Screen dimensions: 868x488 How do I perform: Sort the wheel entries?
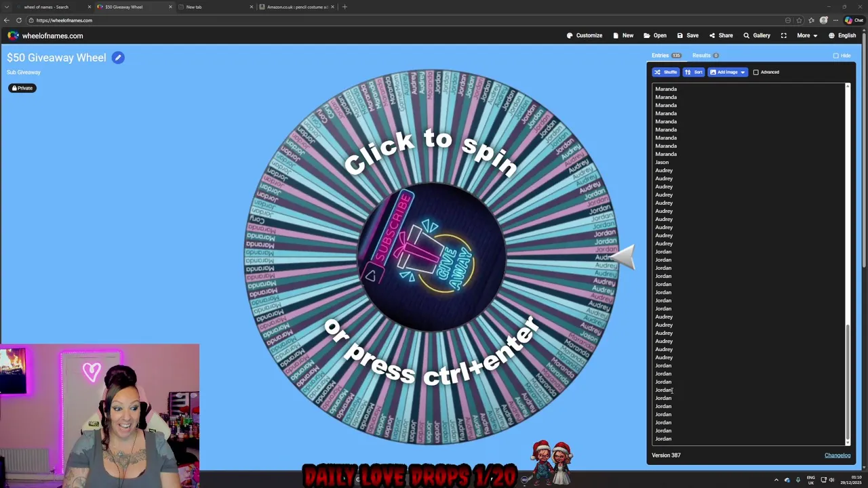(694, 72)
